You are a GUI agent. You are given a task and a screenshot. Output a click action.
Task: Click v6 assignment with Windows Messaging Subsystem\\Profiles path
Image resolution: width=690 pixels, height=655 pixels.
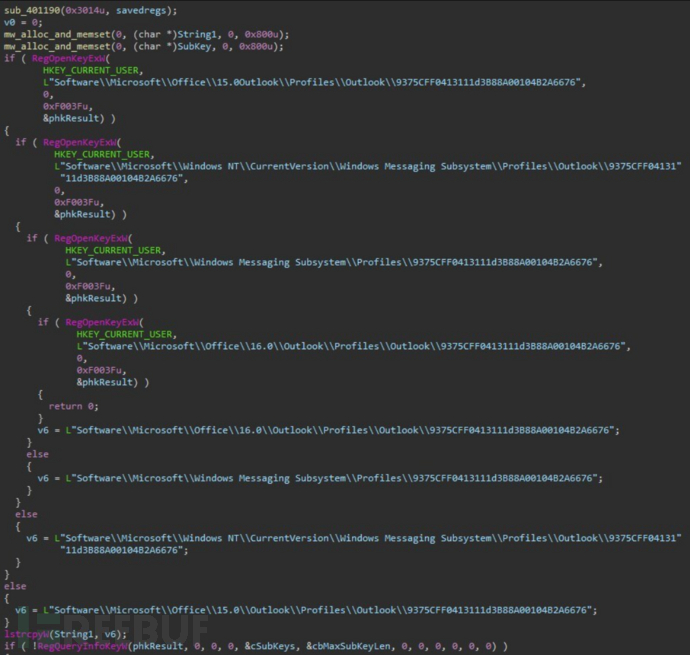click(x=320, y=478)
